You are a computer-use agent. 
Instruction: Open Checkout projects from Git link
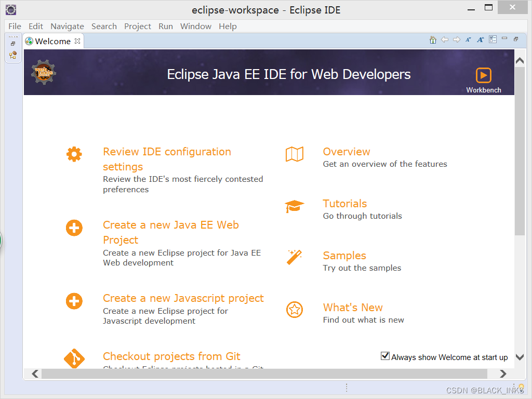(x=171, y=356)
